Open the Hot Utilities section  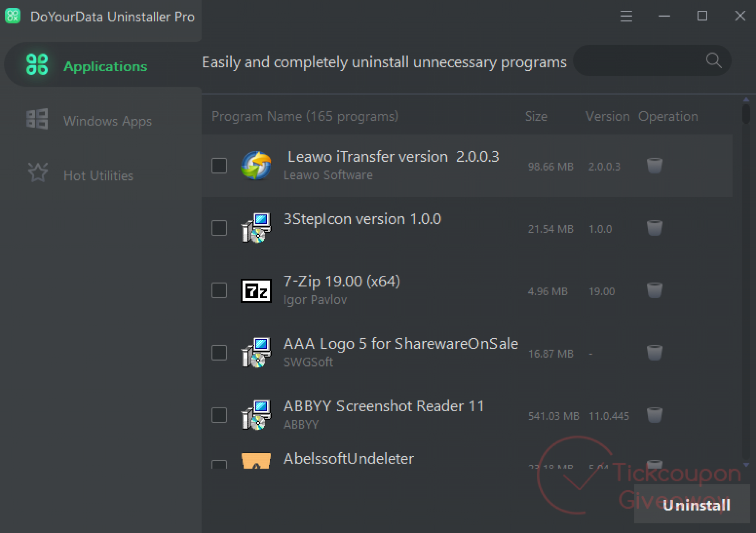(98, 175)
